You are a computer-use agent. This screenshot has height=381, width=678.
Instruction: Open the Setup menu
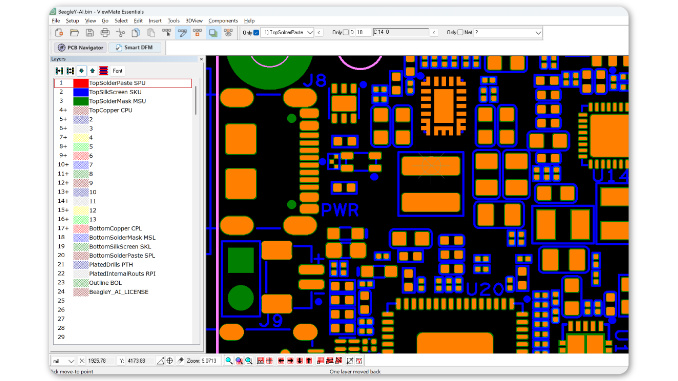72,21
